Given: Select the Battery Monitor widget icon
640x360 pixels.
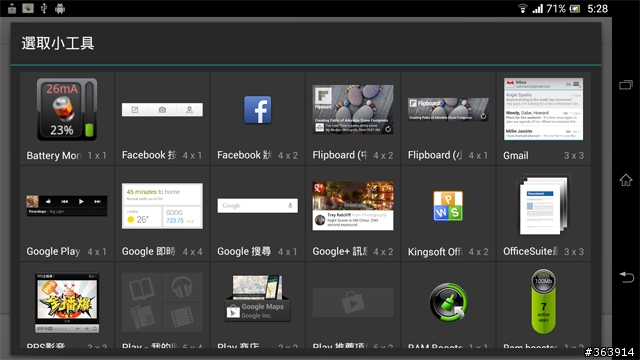Looking at the screenshot, I should click(67, 109).
